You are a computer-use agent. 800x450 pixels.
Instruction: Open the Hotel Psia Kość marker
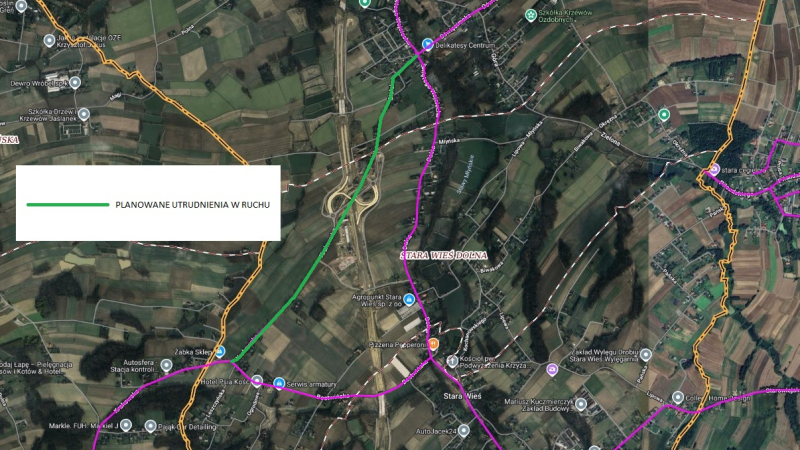pos(257,381)
